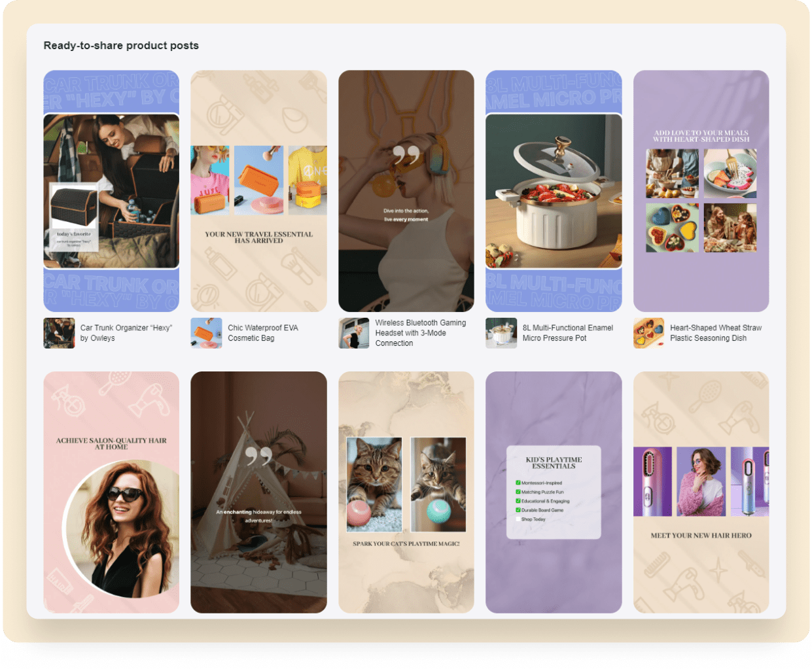The width and height of the screenshot is (812, 669).
Task: Open the salon-quality hair at home post
Action: (x=111, y=492)
